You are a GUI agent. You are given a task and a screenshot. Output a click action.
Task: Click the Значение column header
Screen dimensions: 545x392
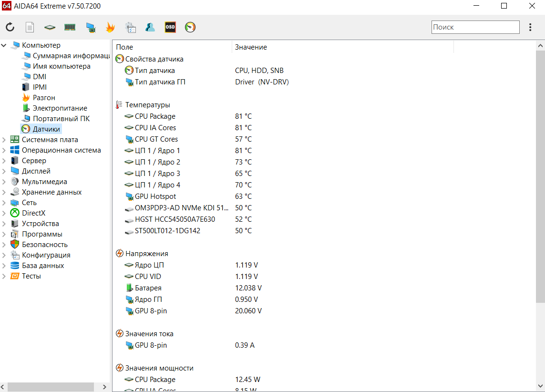coord(342,47)
